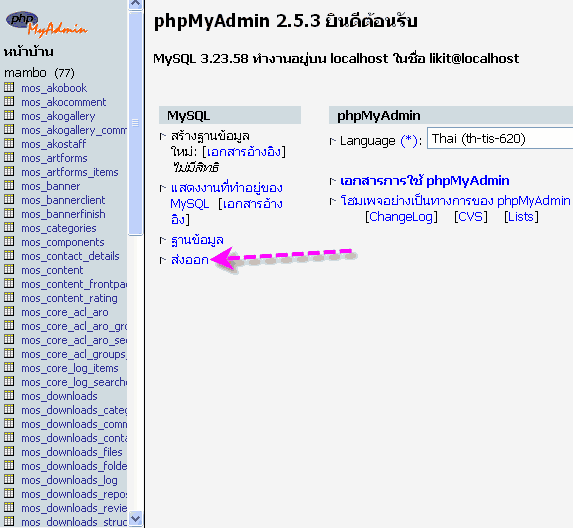Click table icon beside mos_akogallery_comm

click(9, 129)
